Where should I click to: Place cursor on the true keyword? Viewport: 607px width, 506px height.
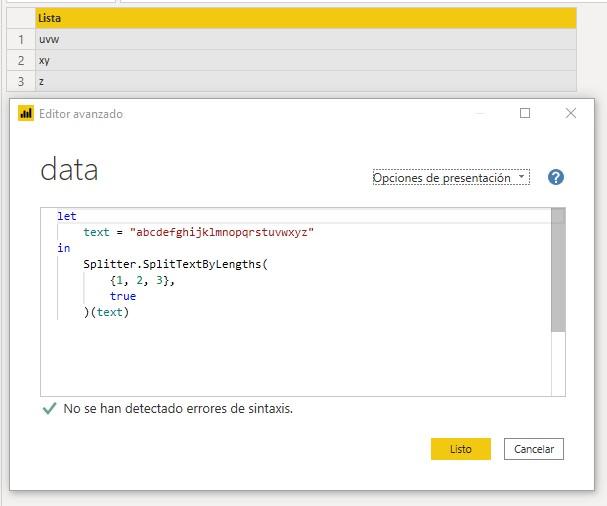pyautogui.click(x=123, y=296)
